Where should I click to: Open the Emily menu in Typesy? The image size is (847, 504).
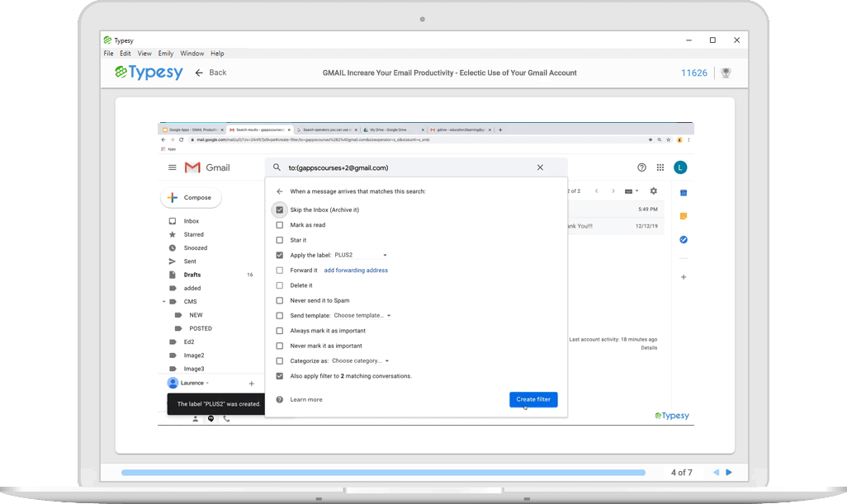click(x=166, y=54)
